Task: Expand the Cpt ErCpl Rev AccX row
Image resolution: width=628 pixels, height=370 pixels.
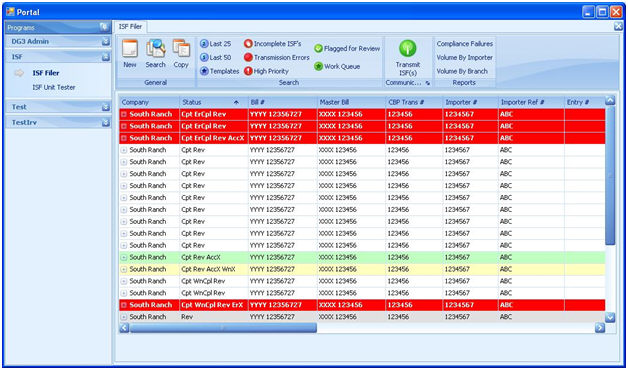Action: point(124,138)
